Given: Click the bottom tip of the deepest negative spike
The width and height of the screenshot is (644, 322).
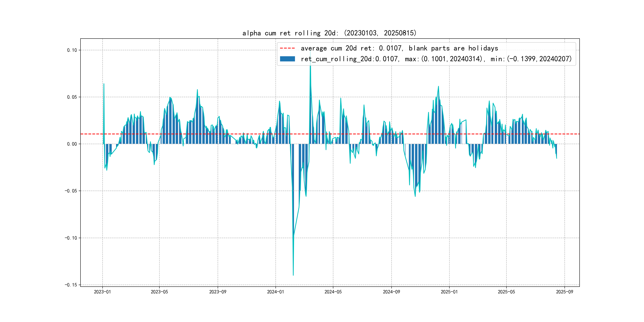Looking at the screenshot, I should 293,275.
